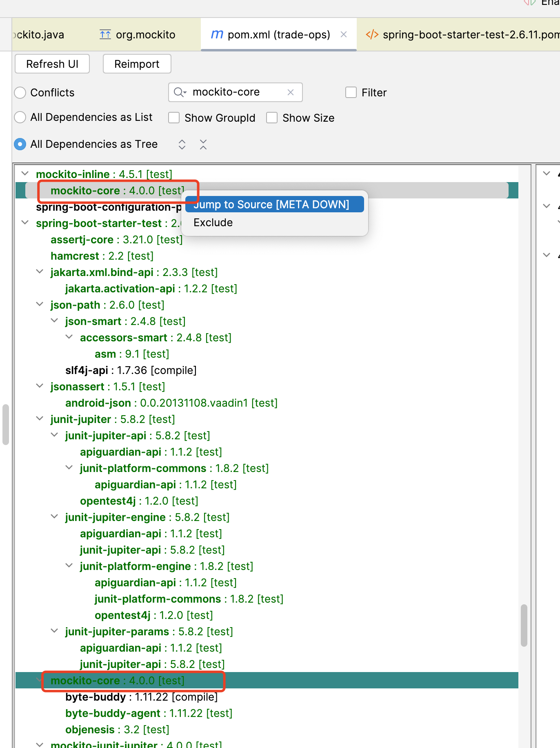Image resolution: width=560 pixels, height=748 pixels.
Task: Click the org.mockito tab's package icon
Action: (x=105, y=35)
